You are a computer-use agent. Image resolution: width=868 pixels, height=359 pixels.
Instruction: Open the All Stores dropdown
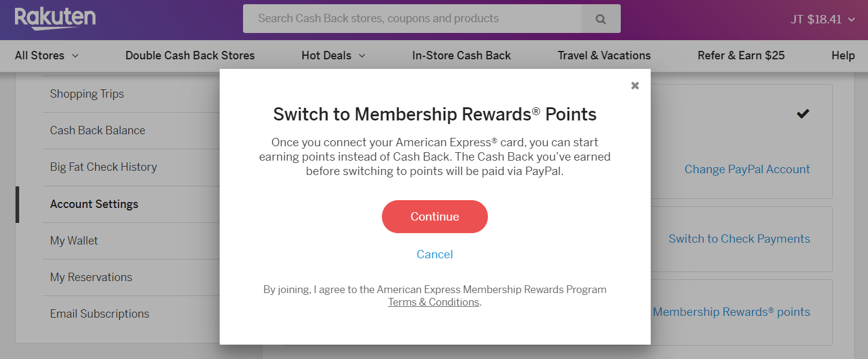point(46,55)
